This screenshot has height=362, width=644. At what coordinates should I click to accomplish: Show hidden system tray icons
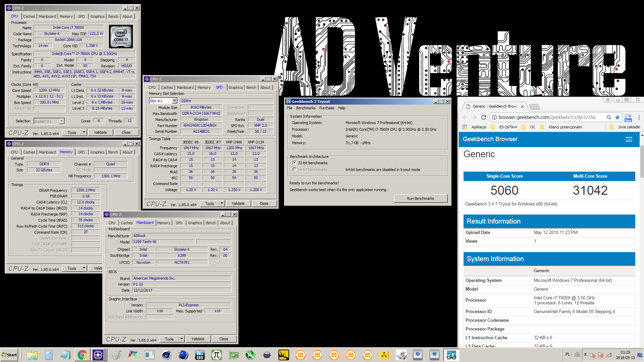[585, 355]
